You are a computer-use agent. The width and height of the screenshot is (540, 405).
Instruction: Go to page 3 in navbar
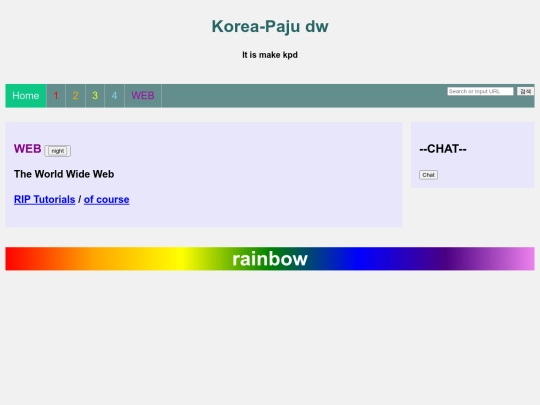95,96
